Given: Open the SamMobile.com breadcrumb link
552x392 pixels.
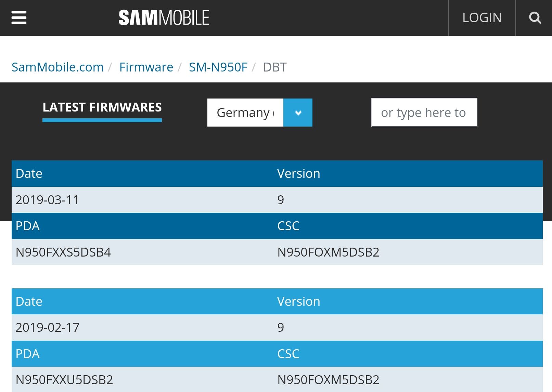Looking at the screenshot, I should [x=57, y=67].
